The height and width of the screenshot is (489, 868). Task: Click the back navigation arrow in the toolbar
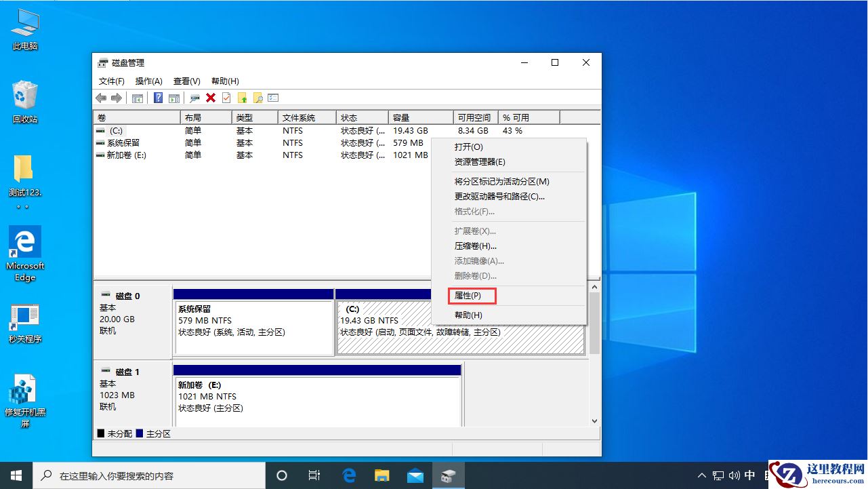pos(101,97)
